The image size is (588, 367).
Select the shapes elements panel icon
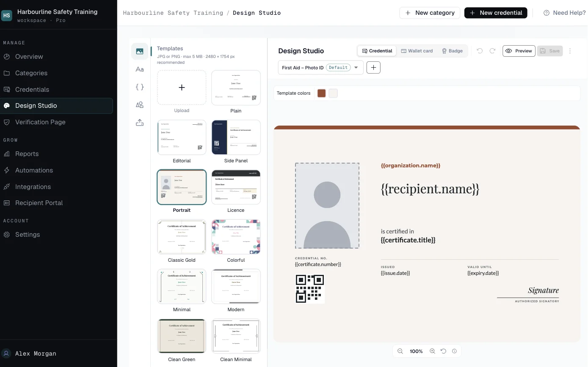coord(140,105)
